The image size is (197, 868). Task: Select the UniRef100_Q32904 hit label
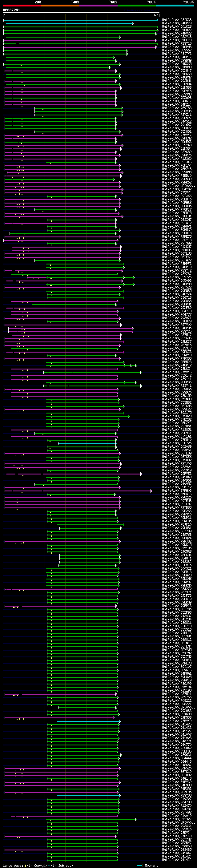177,467
